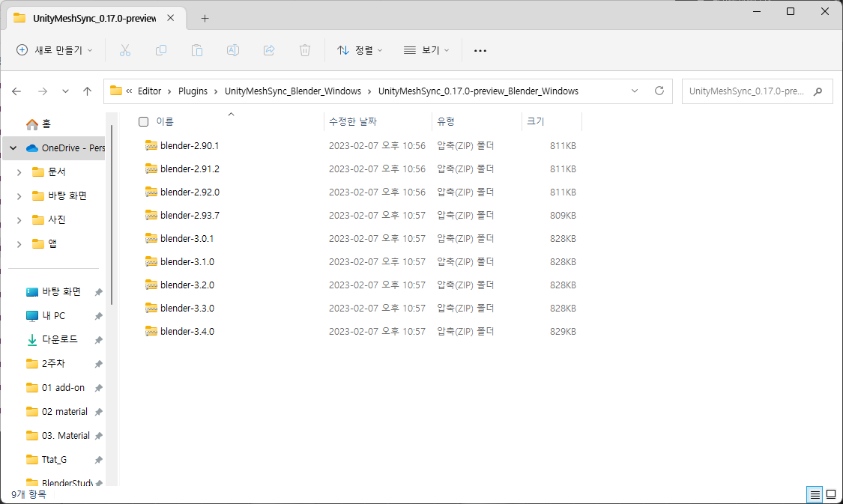This screenshot has width=843, height=504.
Task: Click Plugins in the breadcrumb path
Action: click(193, 91)
